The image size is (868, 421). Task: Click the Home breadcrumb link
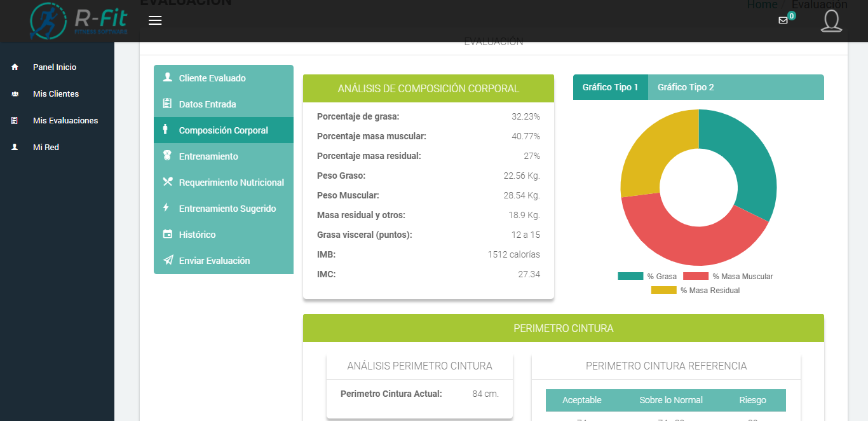click(762, 5)
